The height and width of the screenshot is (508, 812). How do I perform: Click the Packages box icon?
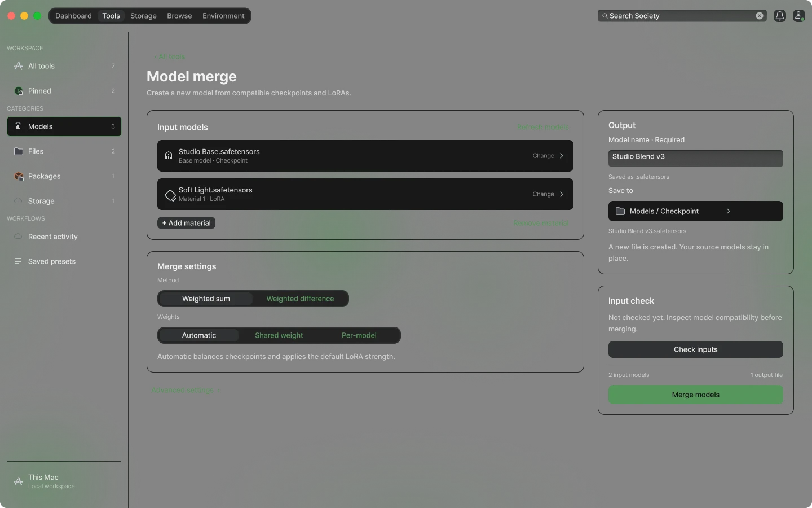[19, 176]
